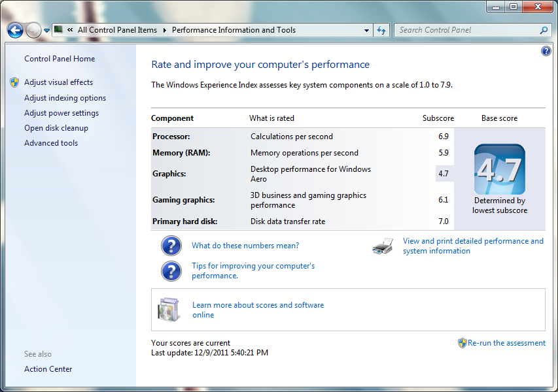Click the Memory subscore 5.9
Image resolution: width=558 pixels, height=392 pixels.
click(444, 153)
